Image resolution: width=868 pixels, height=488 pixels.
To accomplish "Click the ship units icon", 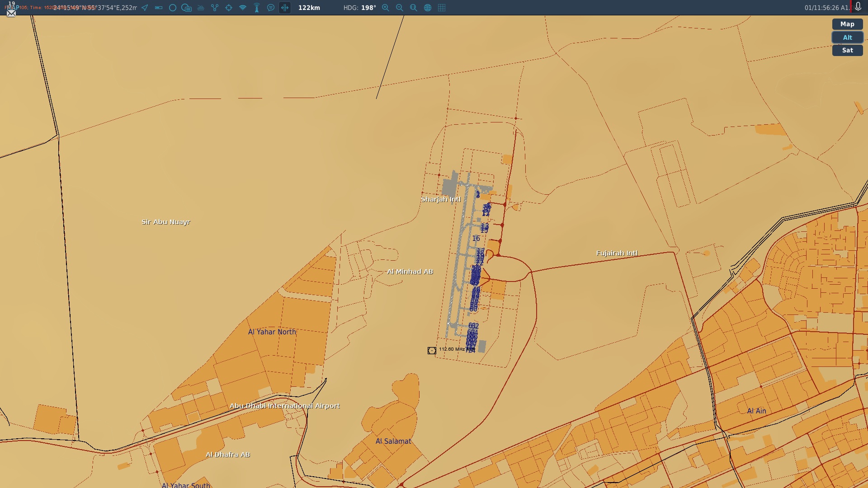I will 201,8.
